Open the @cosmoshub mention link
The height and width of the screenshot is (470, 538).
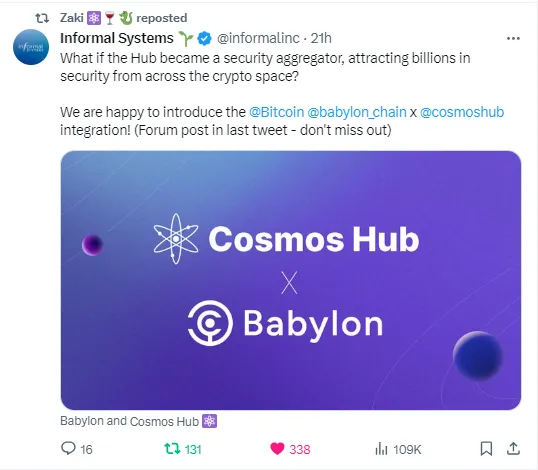tap(462, 112)
